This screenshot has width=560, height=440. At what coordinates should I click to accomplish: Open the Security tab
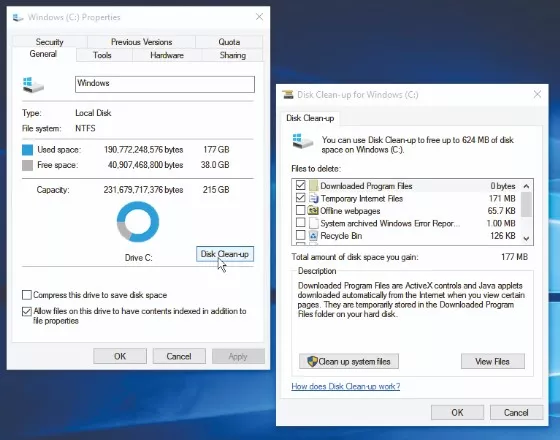click(x=49, y=42)
